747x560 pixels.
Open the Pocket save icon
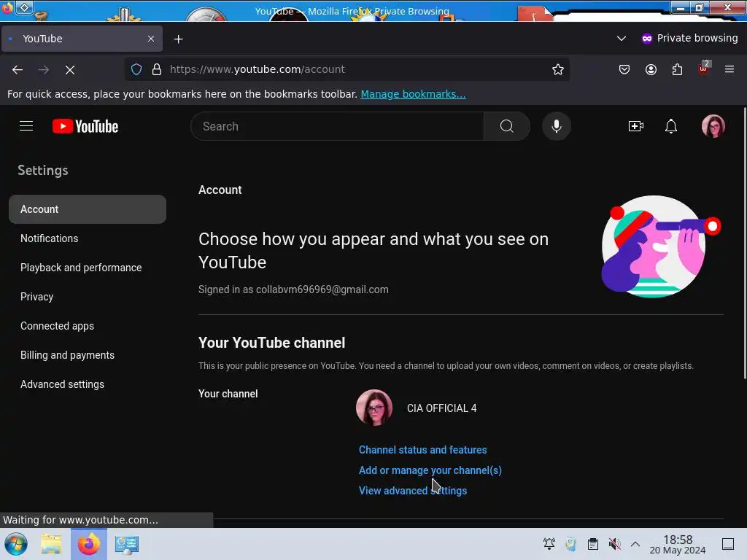click(624, 69)
